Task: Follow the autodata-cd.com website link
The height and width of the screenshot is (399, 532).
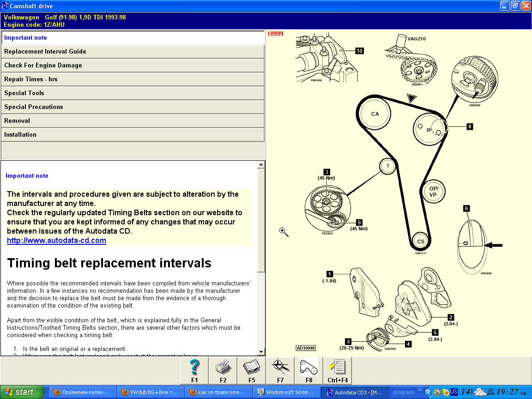Action: tap(56, 241)
